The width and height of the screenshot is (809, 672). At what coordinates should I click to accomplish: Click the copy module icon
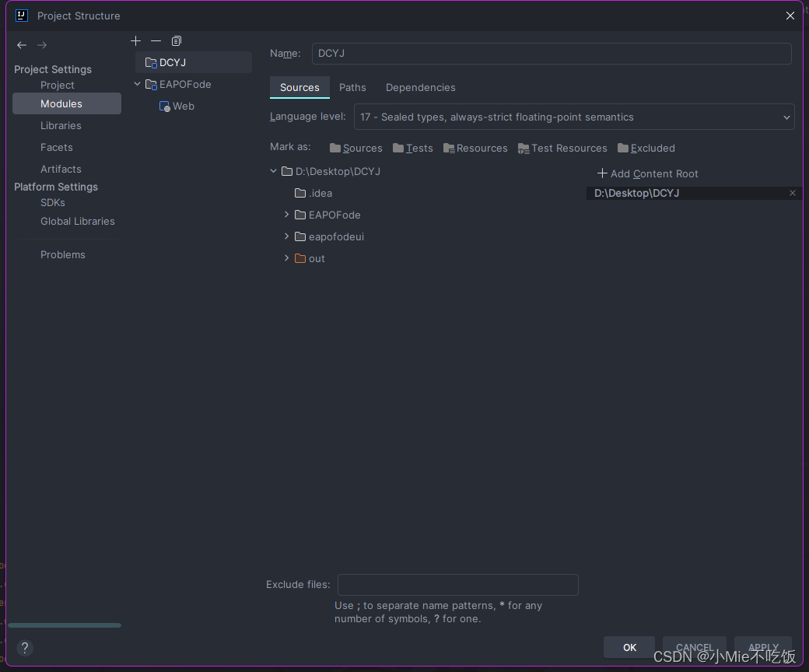[x=176, y=40]
